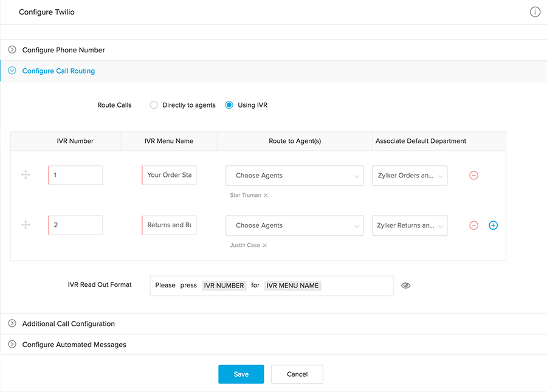Click drag handle of IVR row 1
This screenshot has height=392, width=547.
click(26, 175)
